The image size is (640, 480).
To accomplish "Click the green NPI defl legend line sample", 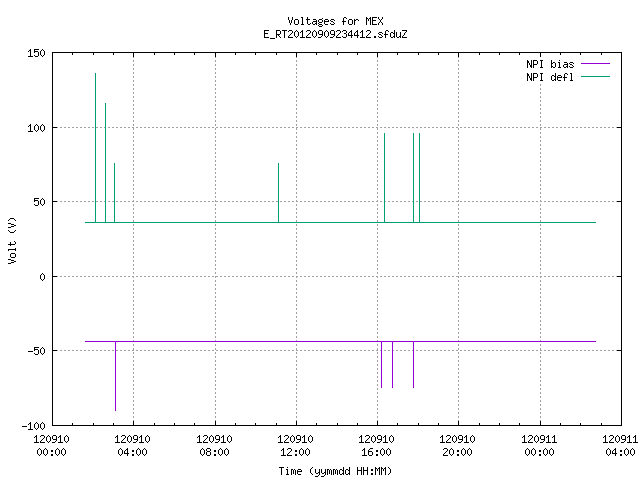I will tap(595, 77).
